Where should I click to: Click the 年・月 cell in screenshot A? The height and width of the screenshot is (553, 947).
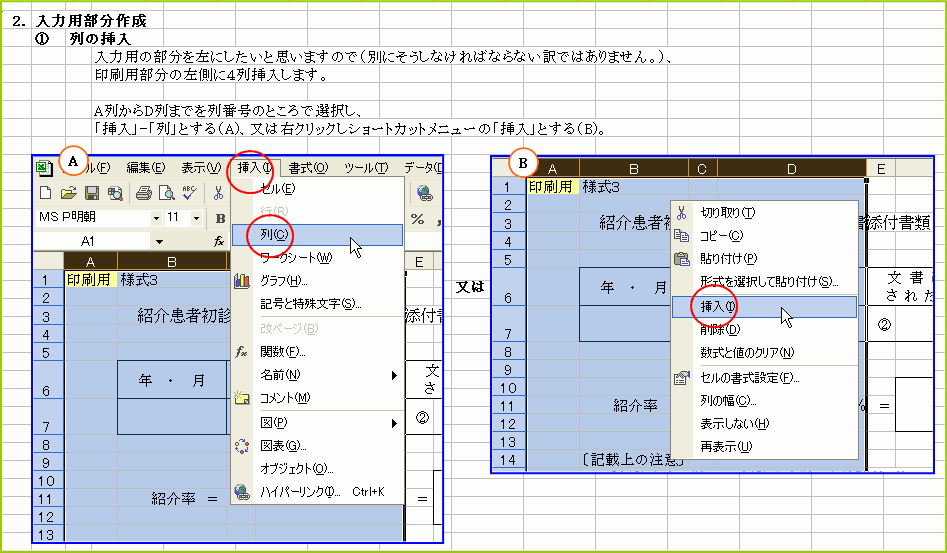(x=172, y=380)
